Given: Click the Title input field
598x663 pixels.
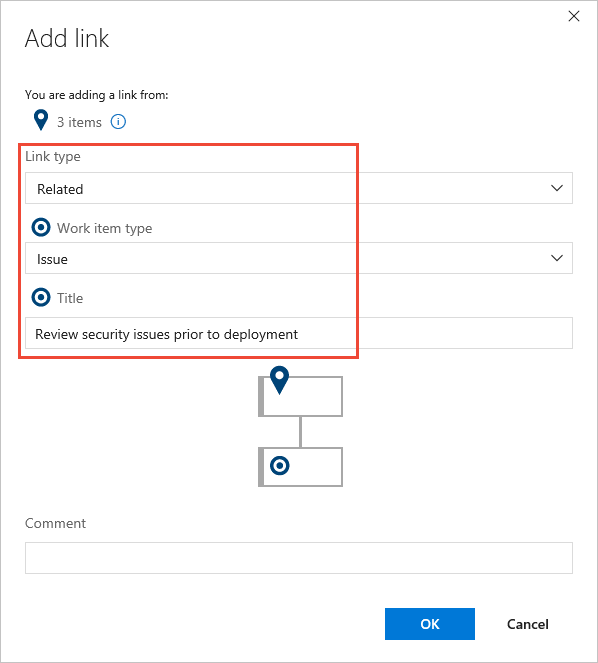Looking at the screenshot, I should point(299,333).
